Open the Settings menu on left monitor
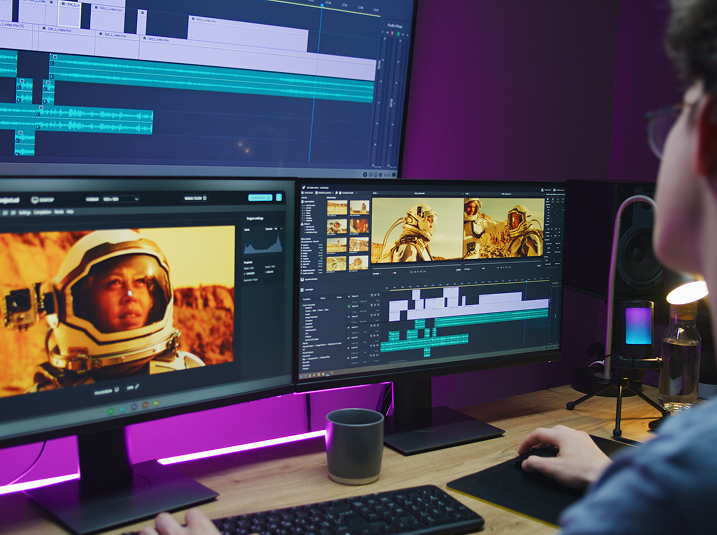The width and height of the screenshot is (717, 535). 25,212
